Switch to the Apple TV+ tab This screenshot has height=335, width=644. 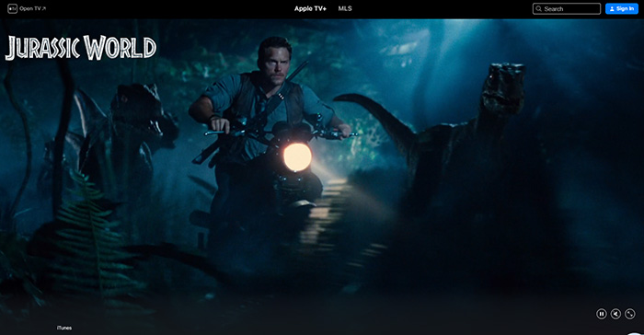pos(310,8)
